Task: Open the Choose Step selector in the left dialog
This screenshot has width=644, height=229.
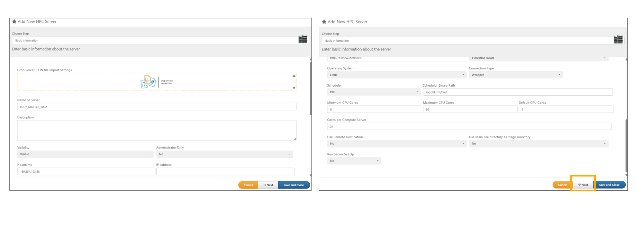Action: [155, 41]
